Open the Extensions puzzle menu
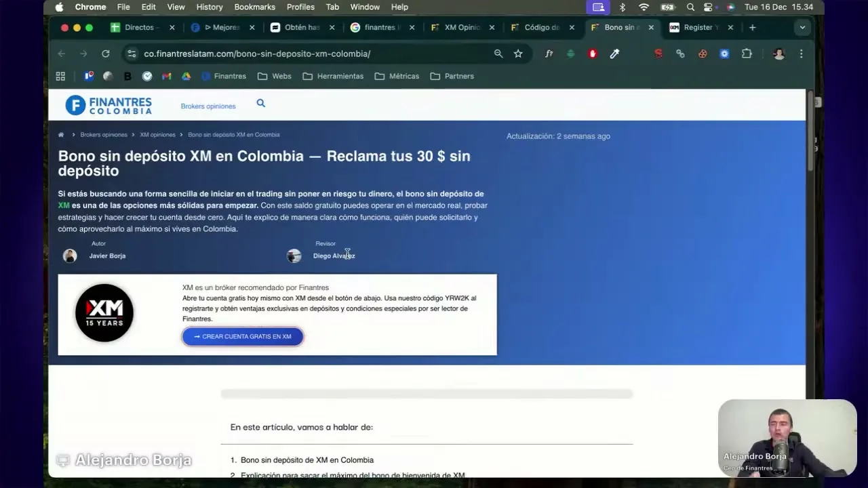The image size is (868, 488). tap(747, 54)
